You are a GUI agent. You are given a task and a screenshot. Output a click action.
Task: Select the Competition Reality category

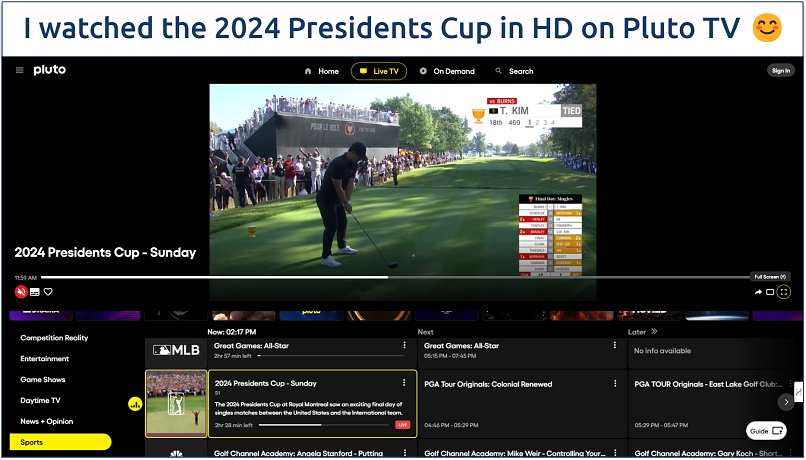pos(54,338)
